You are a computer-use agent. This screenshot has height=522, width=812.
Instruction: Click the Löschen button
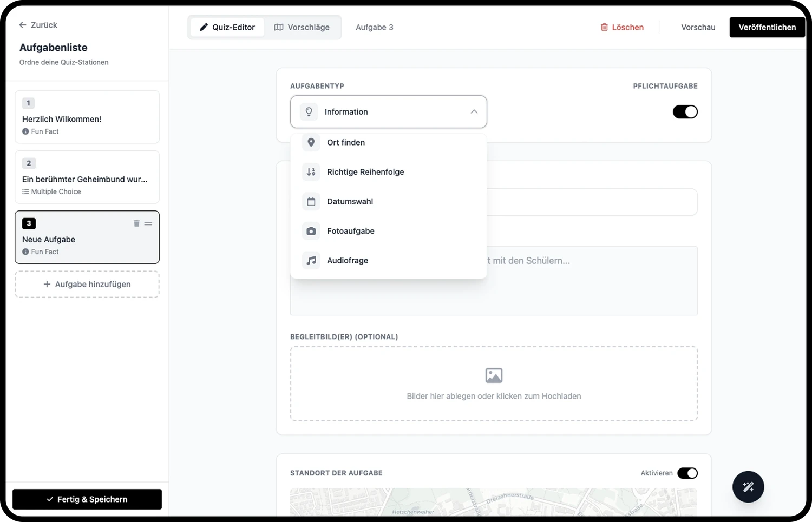pos(622,27)
